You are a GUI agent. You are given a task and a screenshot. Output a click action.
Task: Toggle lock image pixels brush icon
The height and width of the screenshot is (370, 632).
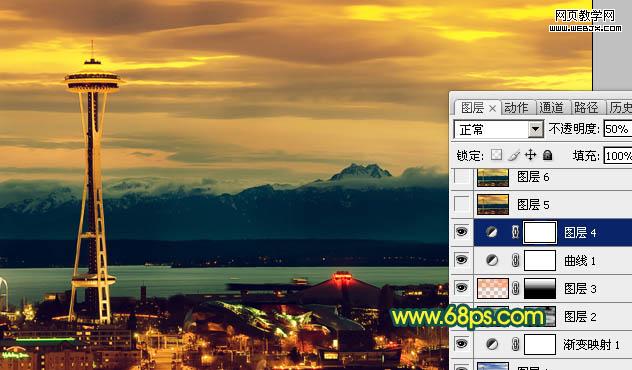[514, 155]
